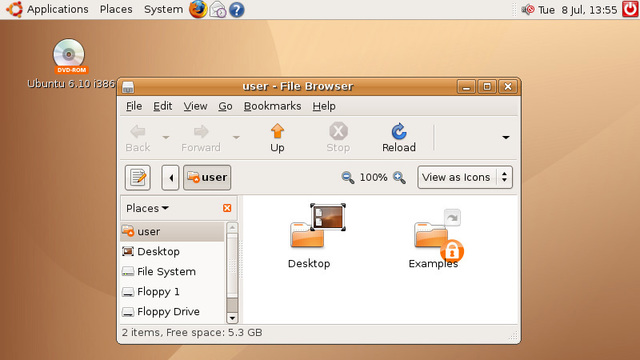Minimize the File Browser window
The width and height of the screenshot is (640, 360).
(x=466, y=87)
